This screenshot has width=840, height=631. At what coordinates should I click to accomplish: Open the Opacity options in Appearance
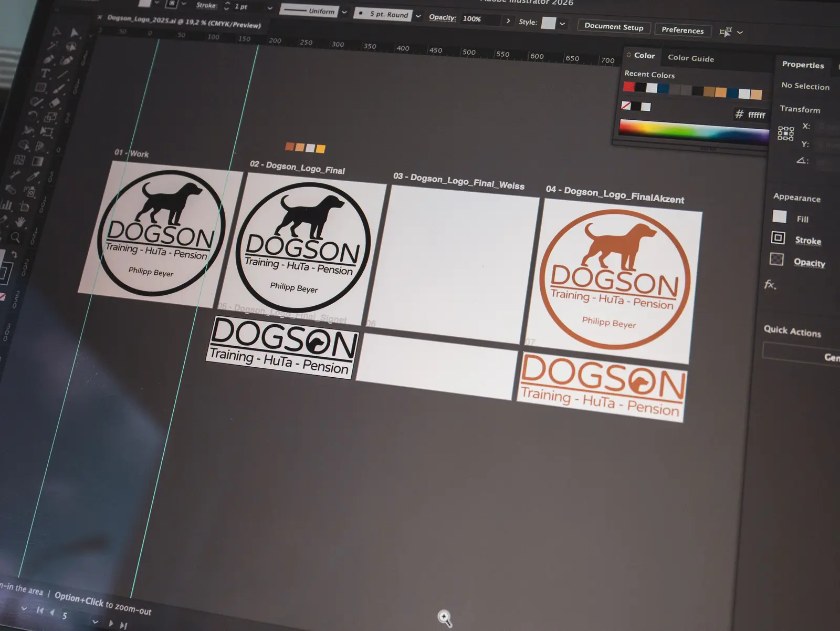coord(809,262)
